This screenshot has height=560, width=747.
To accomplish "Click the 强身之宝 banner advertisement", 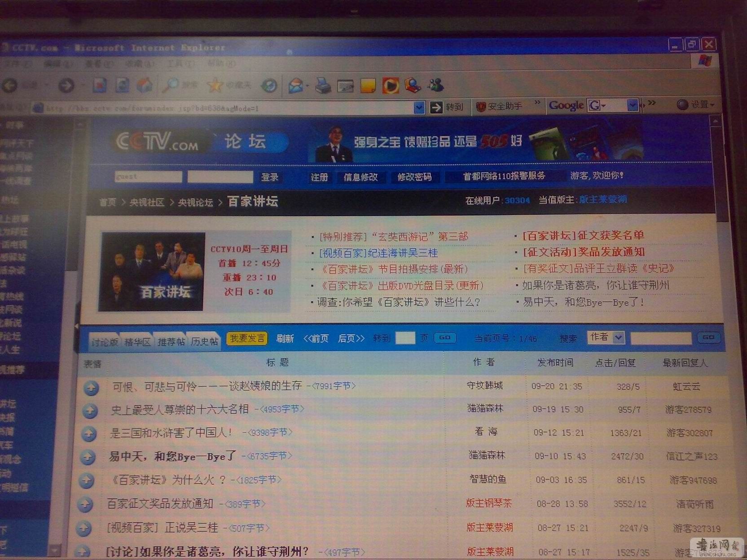I will 476,143.
